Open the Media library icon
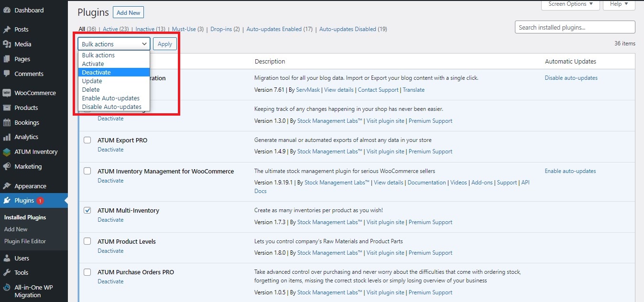This screenshot has height=302, width=644. [7, 44]
